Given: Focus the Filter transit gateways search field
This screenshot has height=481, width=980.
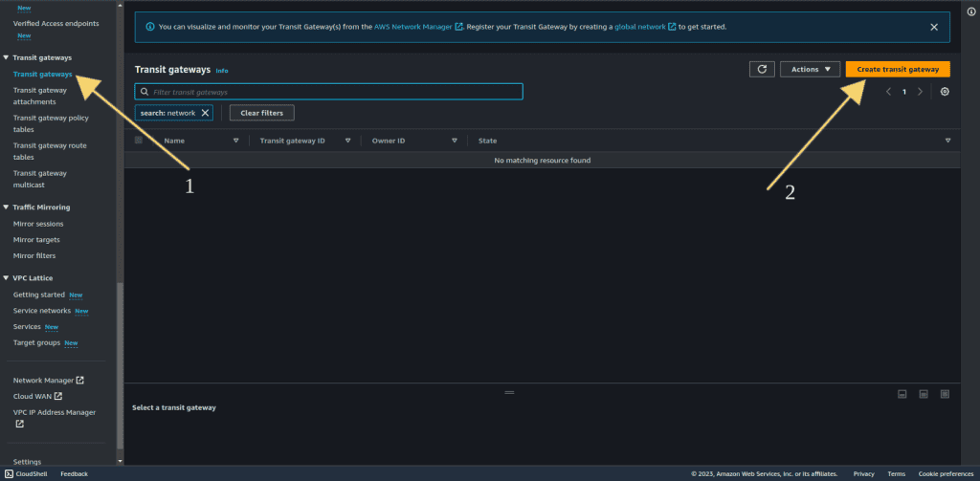Looking at the screenshot, I should coord(328,92).
